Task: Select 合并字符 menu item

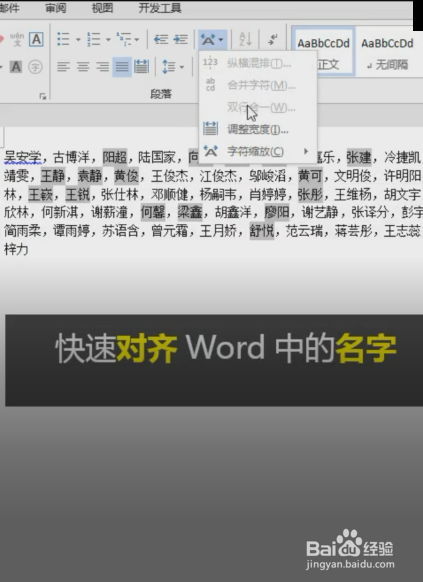Action: 258,85
